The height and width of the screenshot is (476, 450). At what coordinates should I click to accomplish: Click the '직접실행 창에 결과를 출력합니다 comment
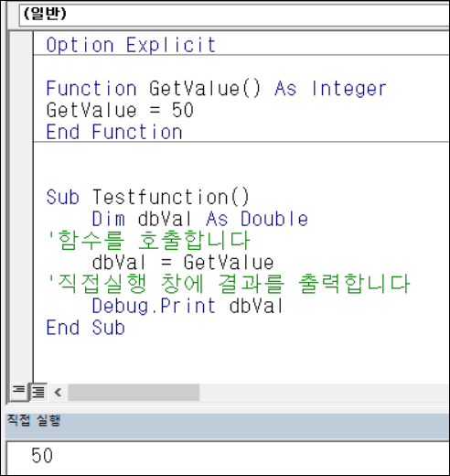pyautogui.click(x=229, y=284)
